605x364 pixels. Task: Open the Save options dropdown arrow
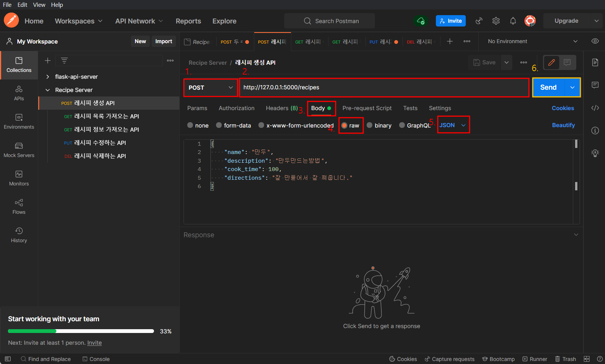point(507,62)
